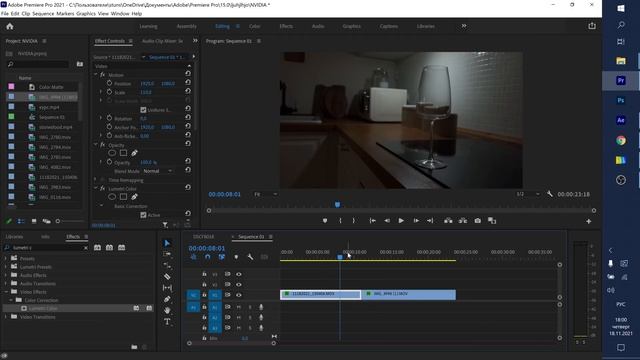The image size is (640, 360).
Task: Click the Lift button in Program monitor
Action: tap(448, 221)
